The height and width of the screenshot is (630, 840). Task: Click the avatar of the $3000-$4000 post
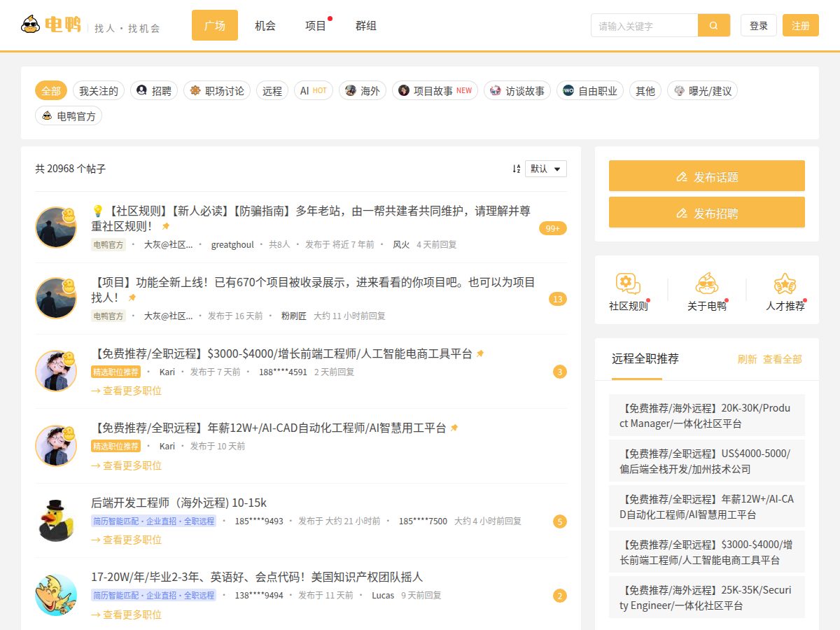pyautogui.click(x=56, y=371)
